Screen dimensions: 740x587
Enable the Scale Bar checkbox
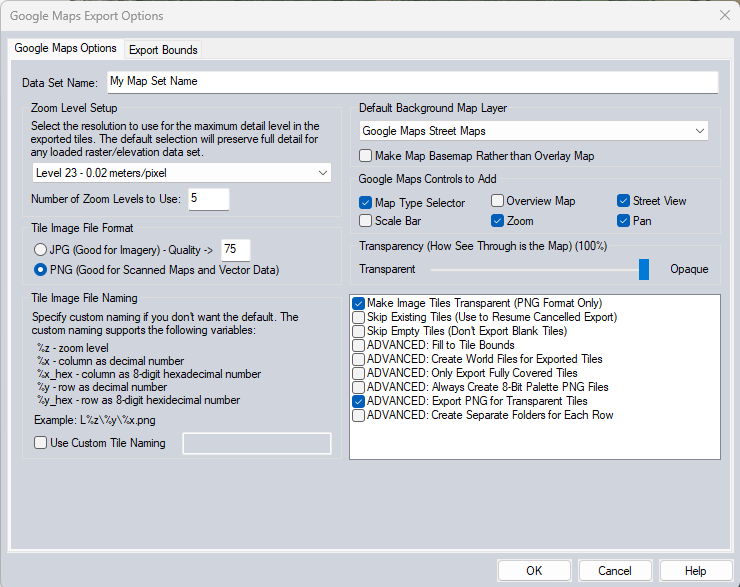(x=366, y=221)
